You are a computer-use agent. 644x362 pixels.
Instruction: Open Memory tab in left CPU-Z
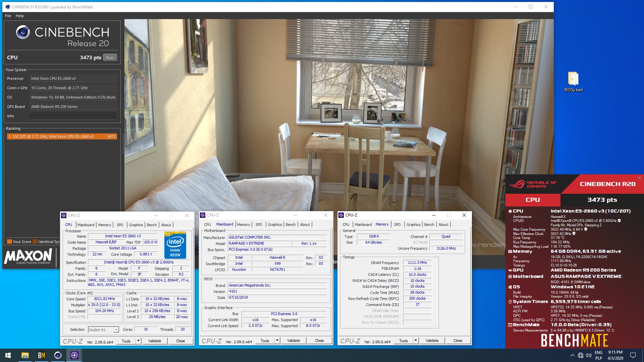tap(105, 225)
